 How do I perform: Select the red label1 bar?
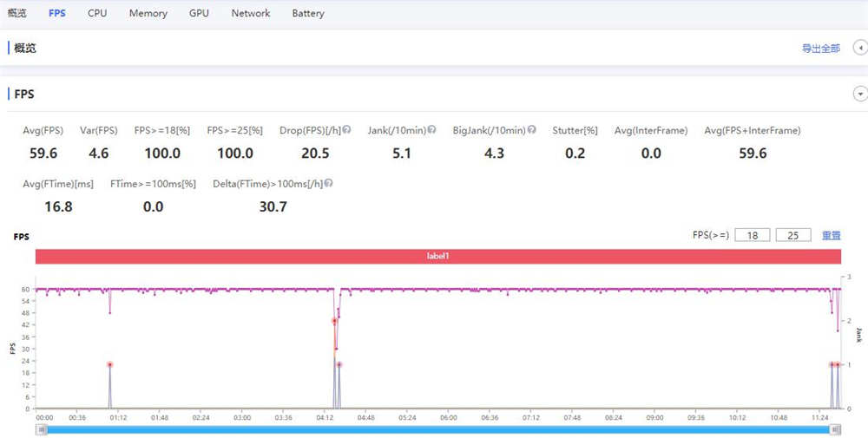click(438, 257)
